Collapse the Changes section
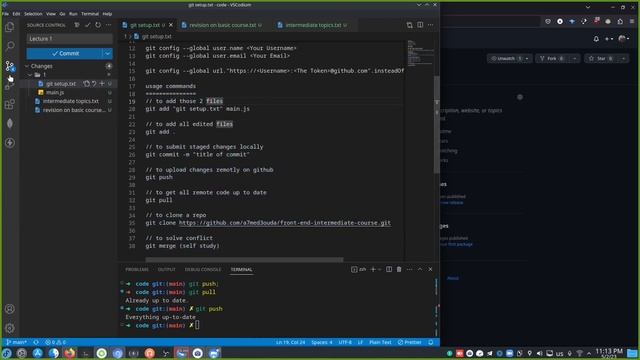 click(27, 66)
